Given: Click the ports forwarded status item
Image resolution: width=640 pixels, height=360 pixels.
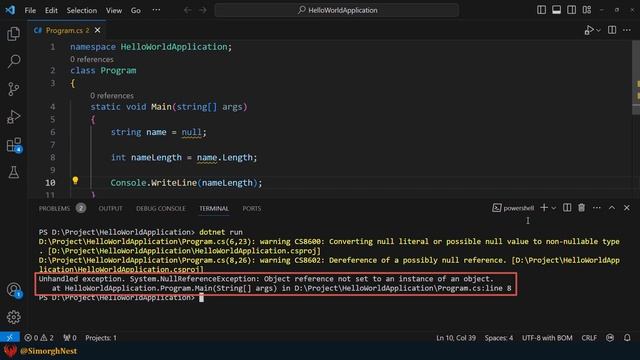Looking at the screenshot, I should coord(70,338).
